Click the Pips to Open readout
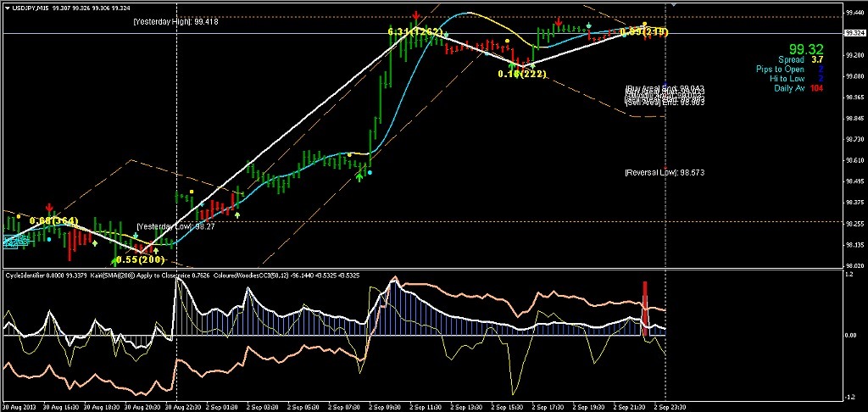This screenshot has height=412, width=868. coord(790,70)
